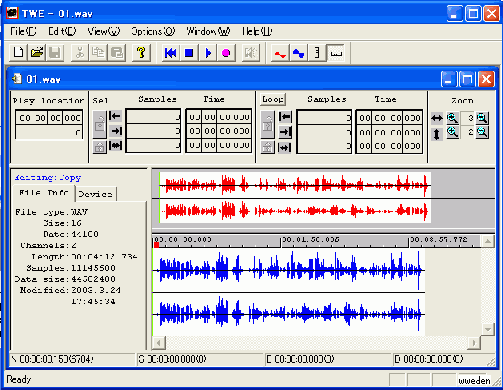The image size is (503, 390).
Task: Zoom in horizontally with the left magnifier
Action: point(452,118)
